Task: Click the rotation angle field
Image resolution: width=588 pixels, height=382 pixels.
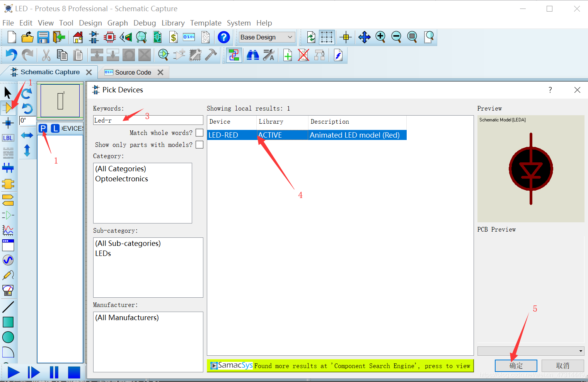Action: [27, 120]
